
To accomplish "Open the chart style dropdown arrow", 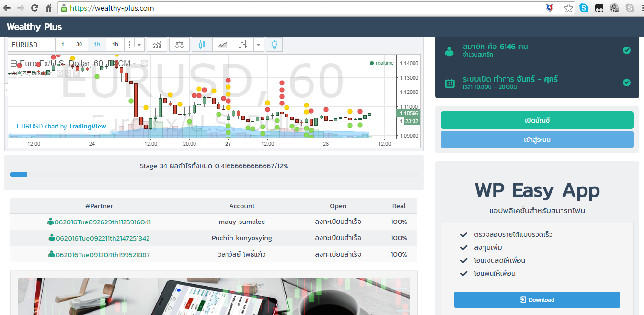I will pyautogui.click(x=259, y=45).
